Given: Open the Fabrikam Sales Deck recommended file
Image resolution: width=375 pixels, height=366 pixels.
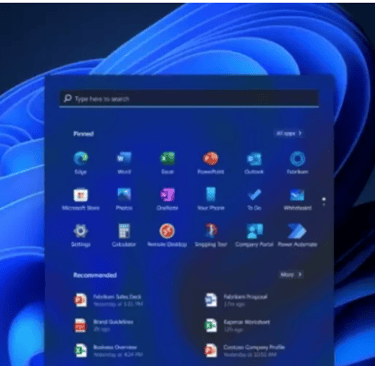Looking at the screenshot, I should click(108, 300).
